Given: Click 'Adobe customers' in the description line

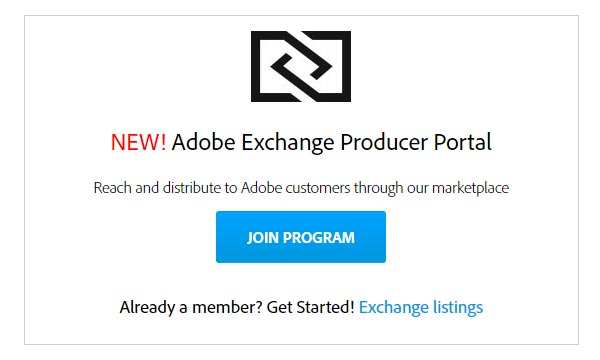Looking at the screenshot, I should (x=295, y=188).
